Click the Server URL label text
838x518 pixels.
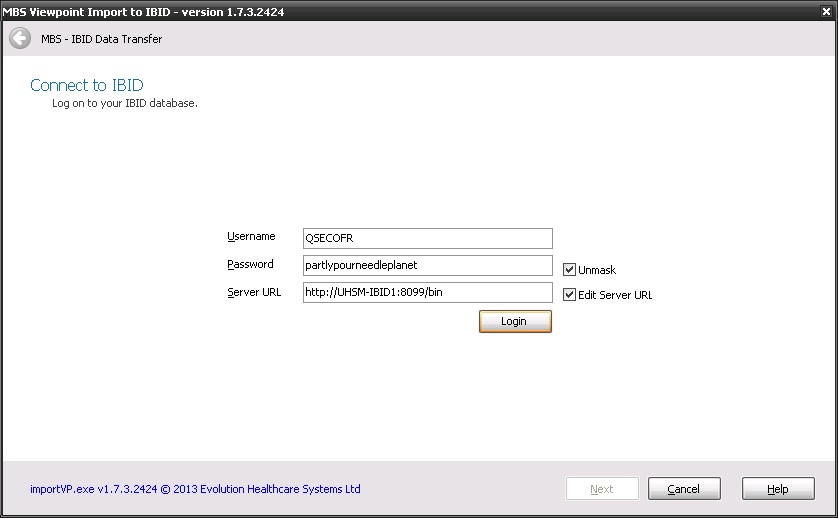(x=254, y=292)
